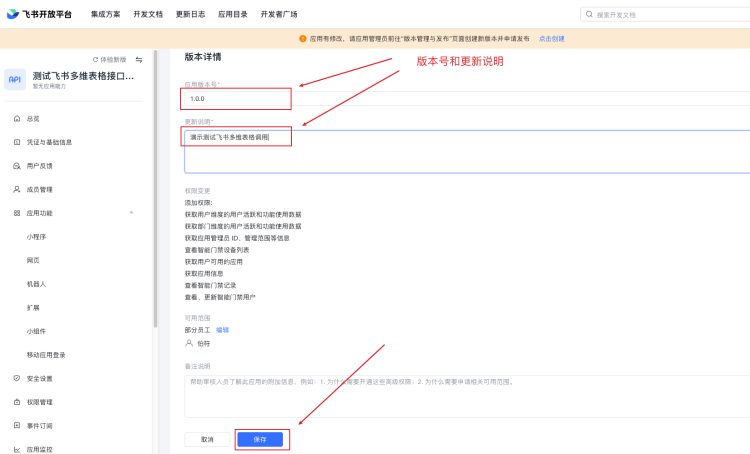Click the 体验新版 refresh icon
Image resolution: width=750 pixels, height=454 pixels.
[95, 60]
